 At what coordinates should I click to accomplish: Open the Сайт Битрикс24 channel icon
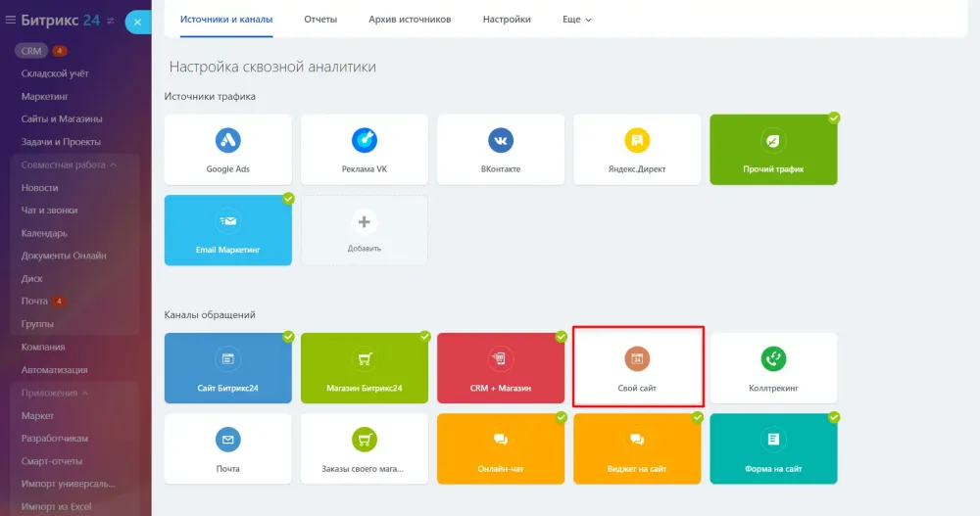click(x=227, y=358)
